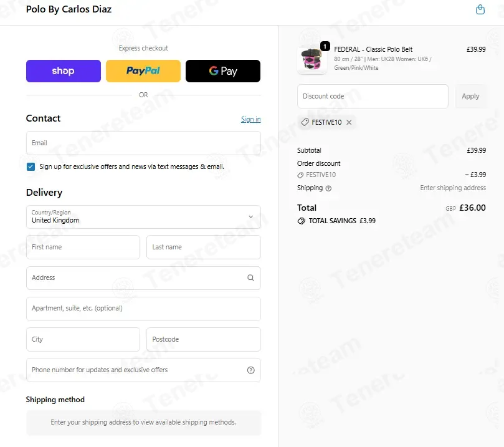The image size is (504, 447).
Task: Select the First name field
Action: pos(83,247)
